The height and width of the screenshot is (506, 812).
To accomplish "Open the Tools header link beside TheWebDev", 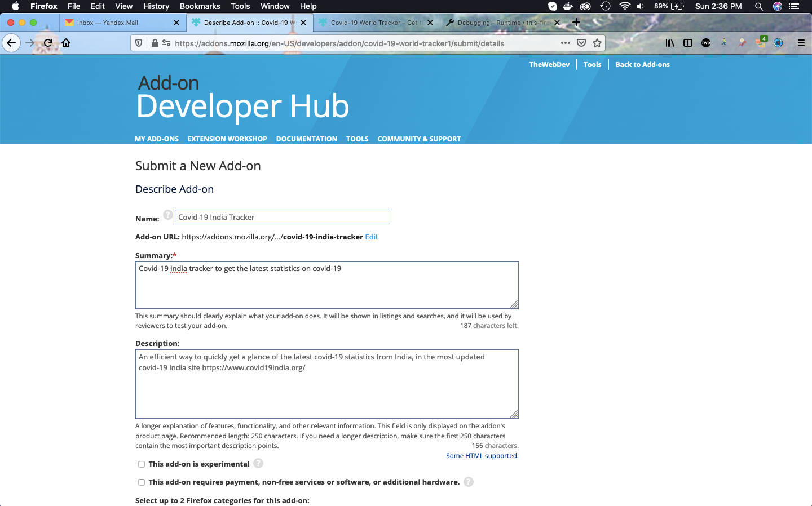I will pos(592,65).
